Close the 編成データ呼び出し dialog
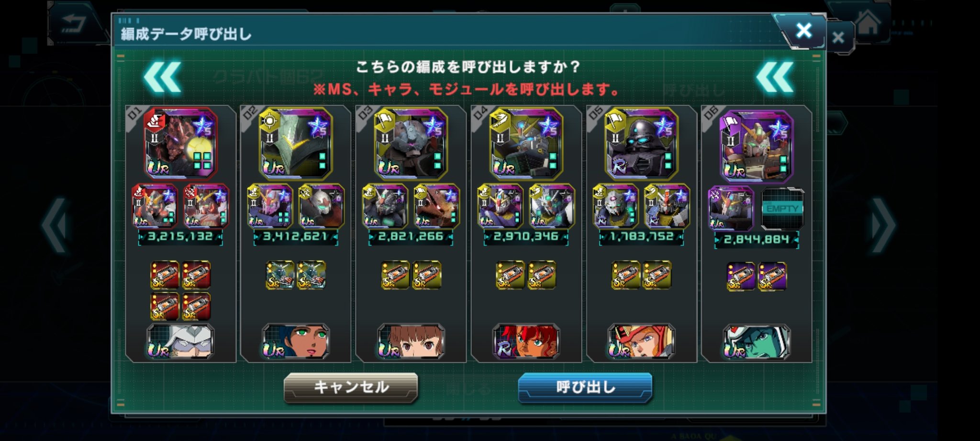 (803, 31)
